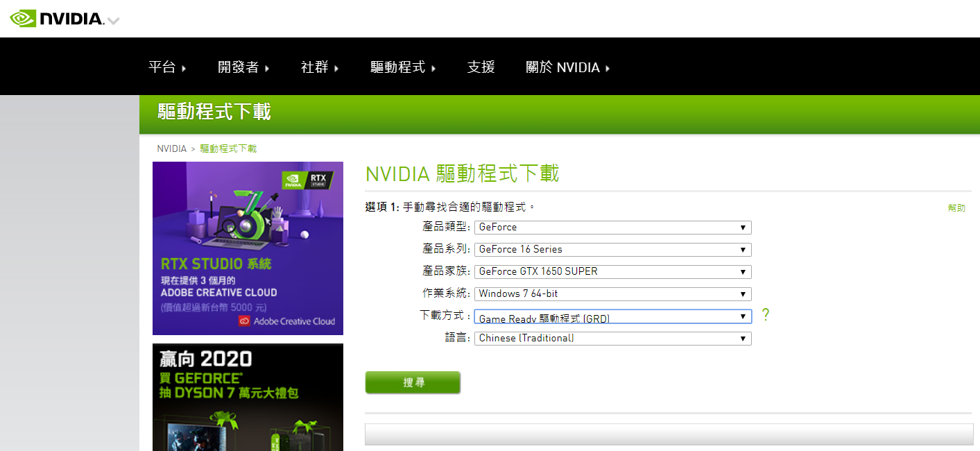Click the 產品家族 field label

tap(447, 271)
